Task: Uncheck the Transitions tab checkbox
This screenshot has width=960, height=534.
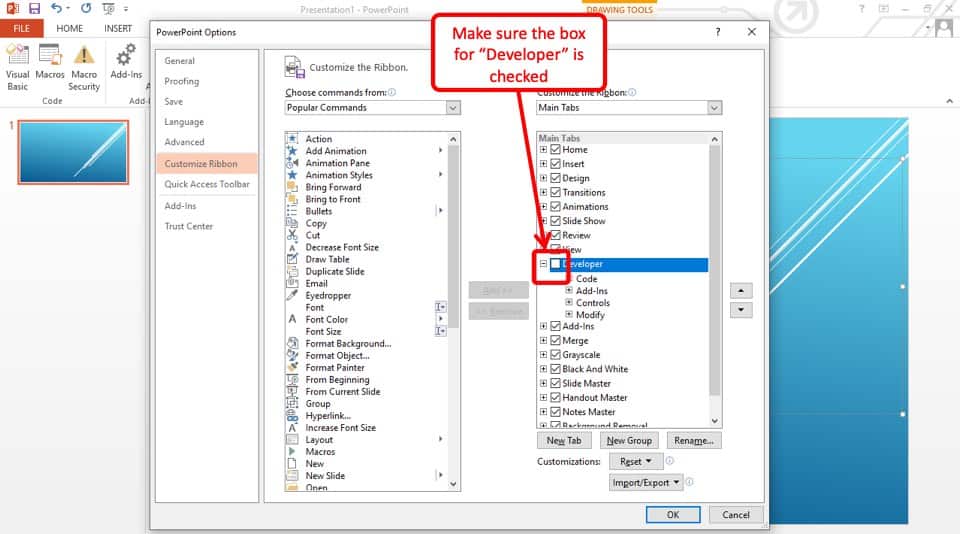Action: coord(555,192)
